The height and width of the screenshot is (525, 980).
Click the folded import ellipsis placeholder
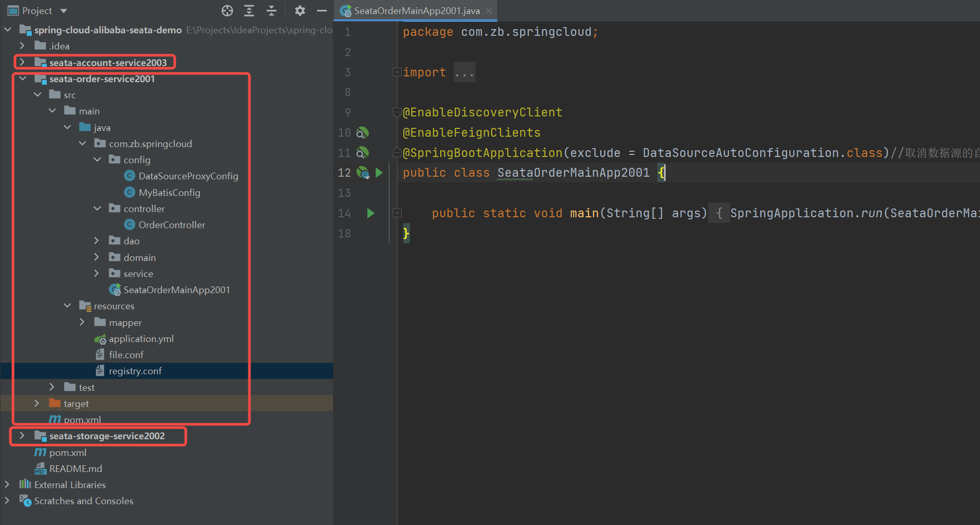tap(465, 72)
